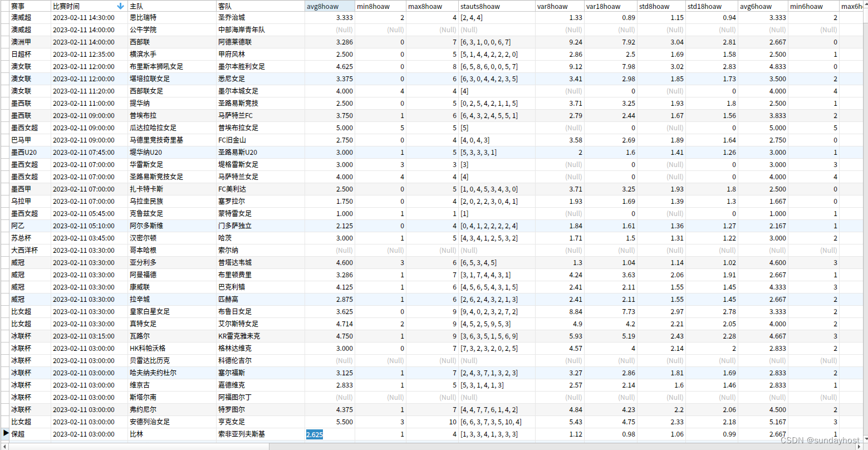868x450 pixels.
Task: Click the avg6hoaw column header
Action: tap(763, 6)
